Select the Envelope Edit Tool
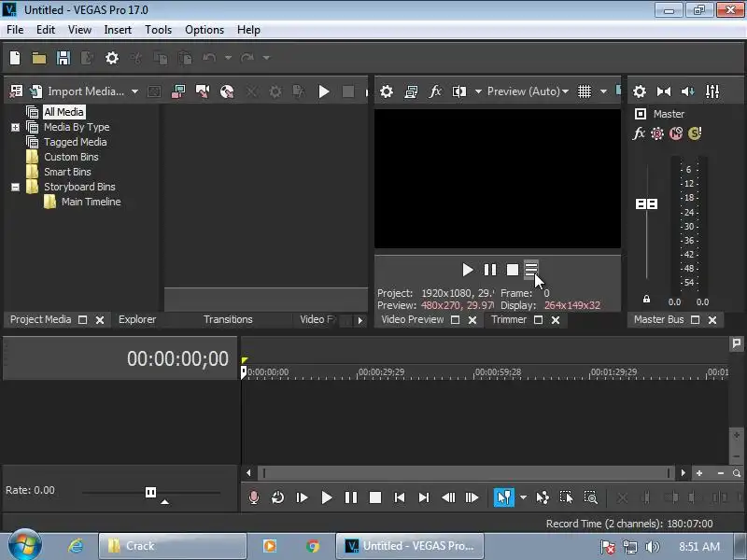The image size is (747, 560). [x=543, y=497]
